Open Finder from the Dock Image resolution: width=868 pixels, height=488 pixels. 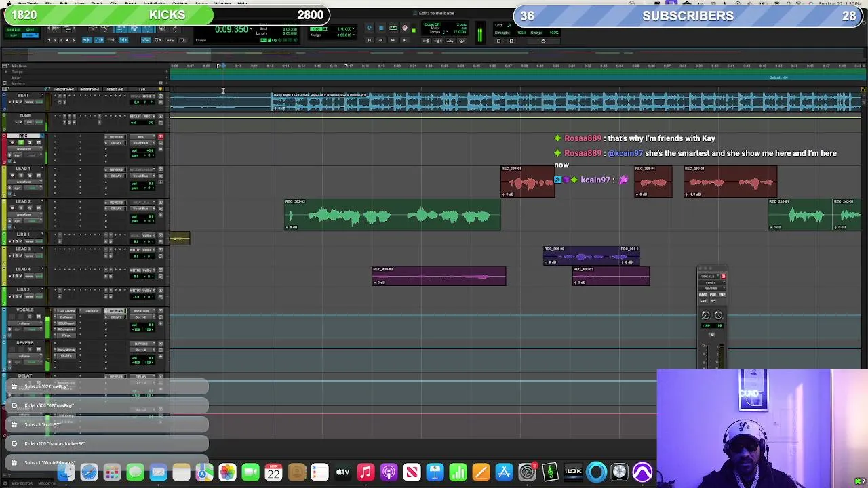click(x=66, y=472)
